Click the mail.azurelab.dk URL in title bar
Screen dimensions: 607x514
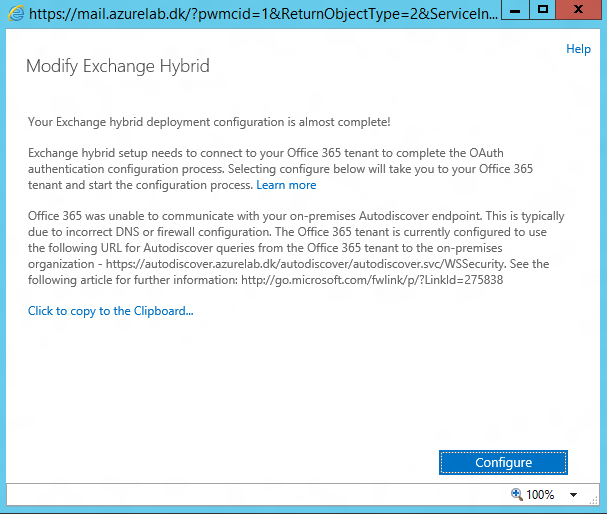(x=263, y=14)
